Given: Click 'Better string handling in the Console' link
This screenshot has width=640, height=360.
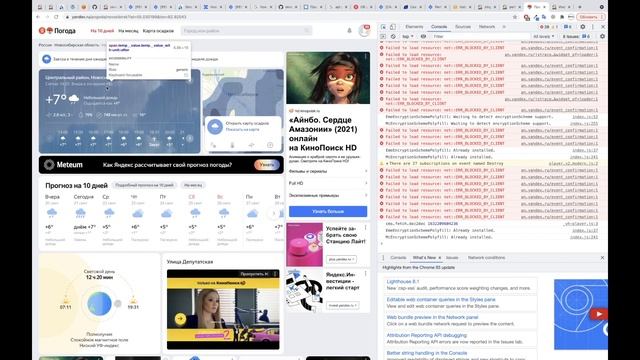Looking at the screenshot, I should pos(427,353).
